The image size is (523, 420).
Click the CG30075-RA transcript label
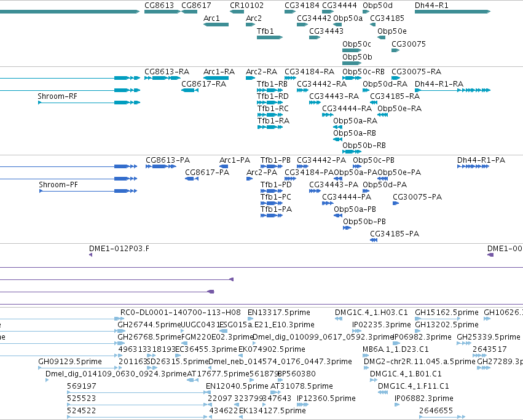[x=416, y=72]
